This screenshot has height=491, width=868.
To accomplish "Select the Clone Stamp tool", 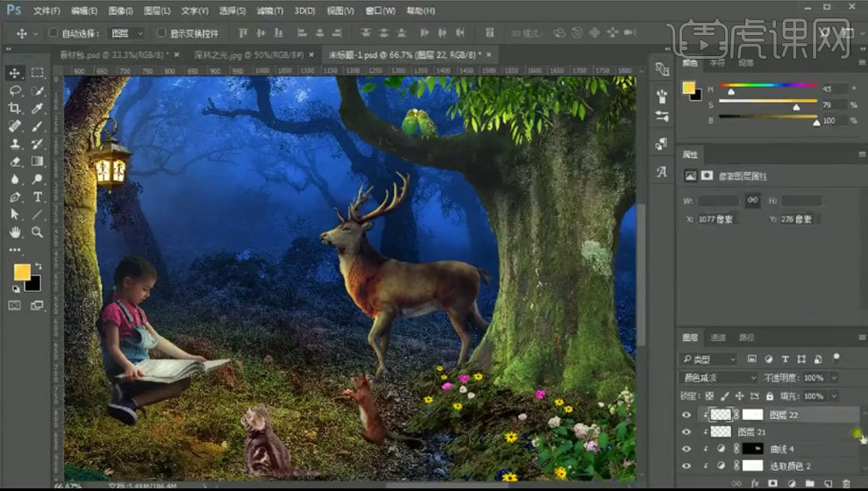I will pyautogui.click(x=15, y=144).
